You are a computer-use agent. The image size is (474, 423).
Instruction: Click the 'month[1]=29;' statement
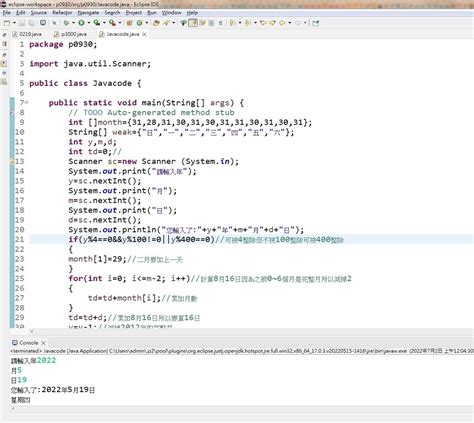pyautogui.click(x=97, y=259)
